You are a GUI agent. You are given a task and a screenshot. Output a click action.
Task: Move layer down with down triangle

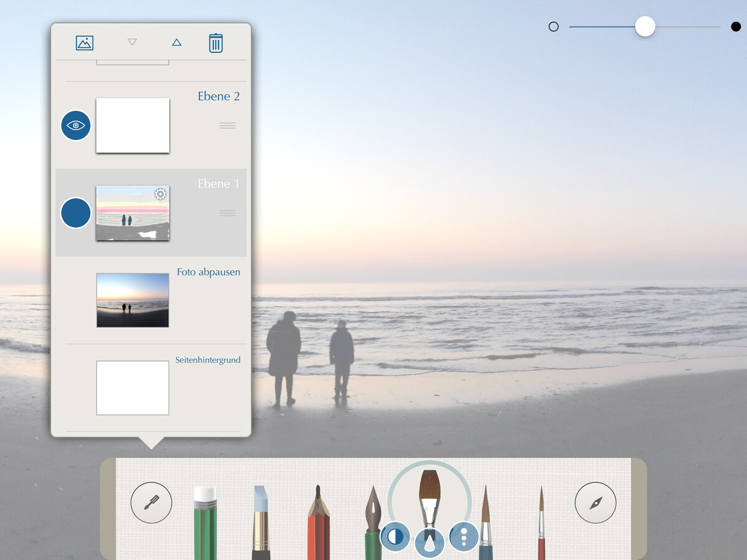click(x=132, y=42)
